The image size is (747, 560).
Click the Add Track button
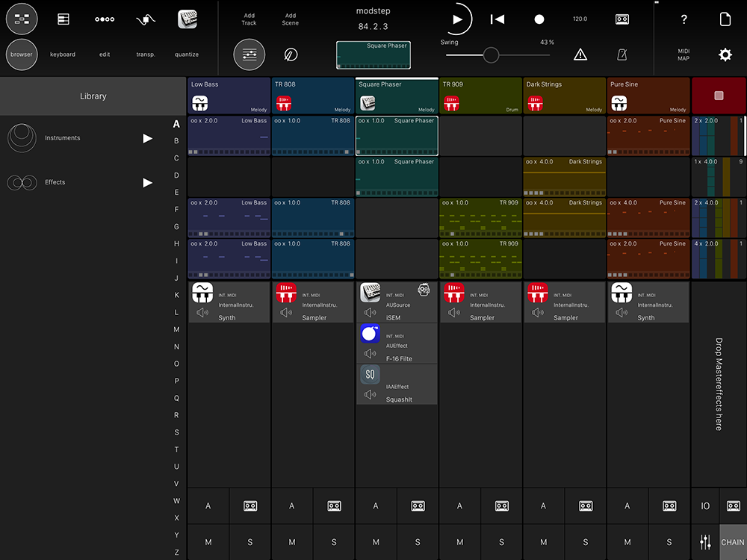pyautogui.click(x=249, y=19)
